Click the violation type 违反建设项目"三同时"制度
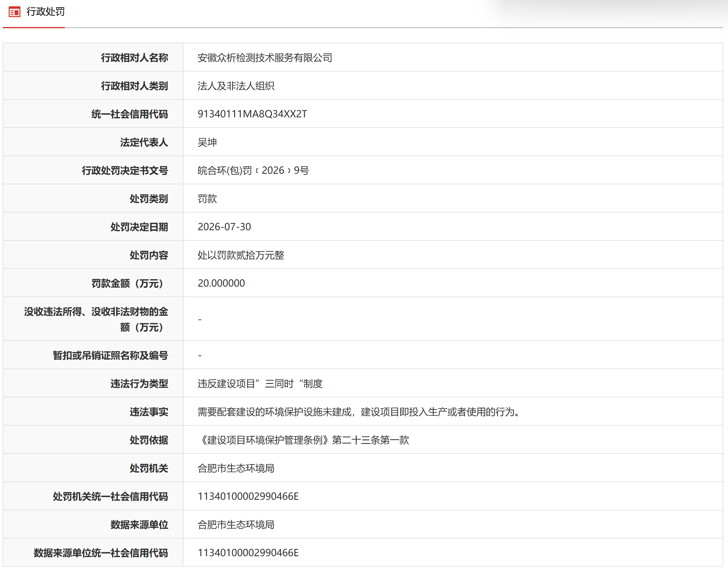 [260, 384]
